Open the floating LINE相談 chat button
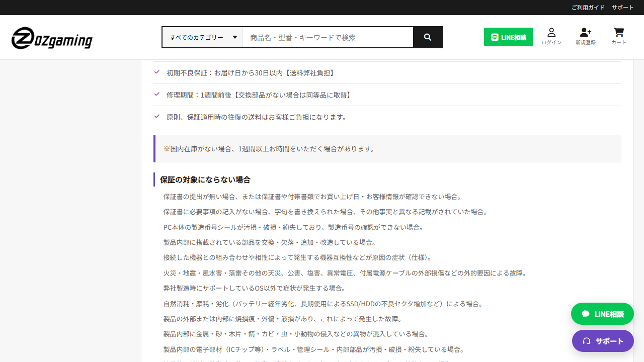This screenshot has height=362, width=644. 602,314
